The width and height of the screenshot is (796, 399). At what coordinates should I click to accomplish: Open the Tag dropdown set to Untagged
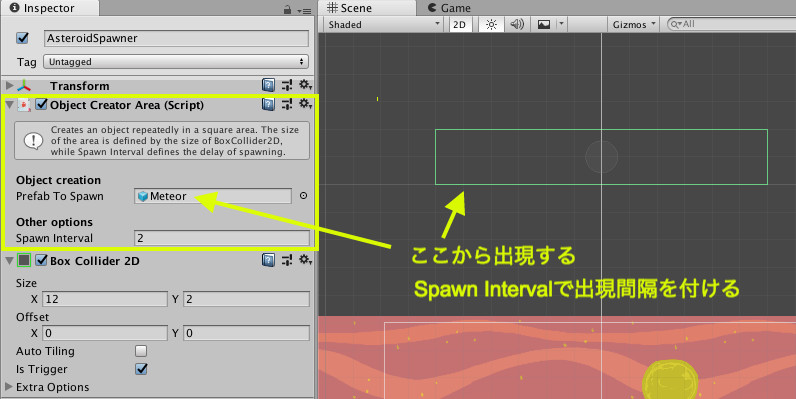pyautogui.click(x=176, y=62)
